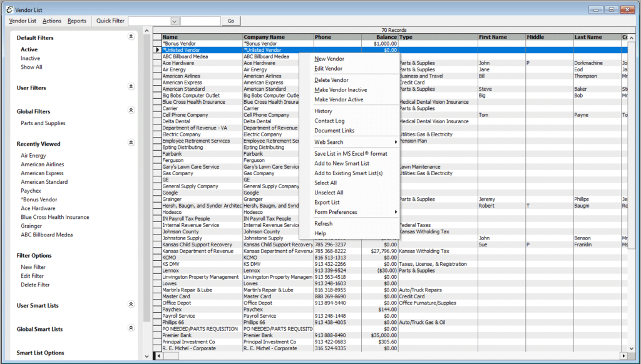This screenshot has height=364, width=641.
Task: Collapse the Recently Viewed section chevron
Action: pos(131,143)
